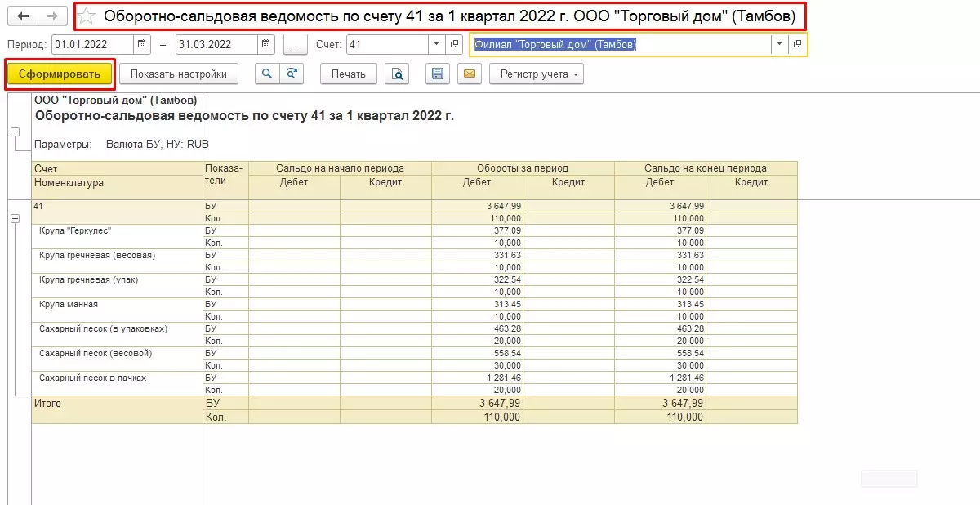Click the Итого row label
The image size is (980, 505).
[x=47, y=404]
